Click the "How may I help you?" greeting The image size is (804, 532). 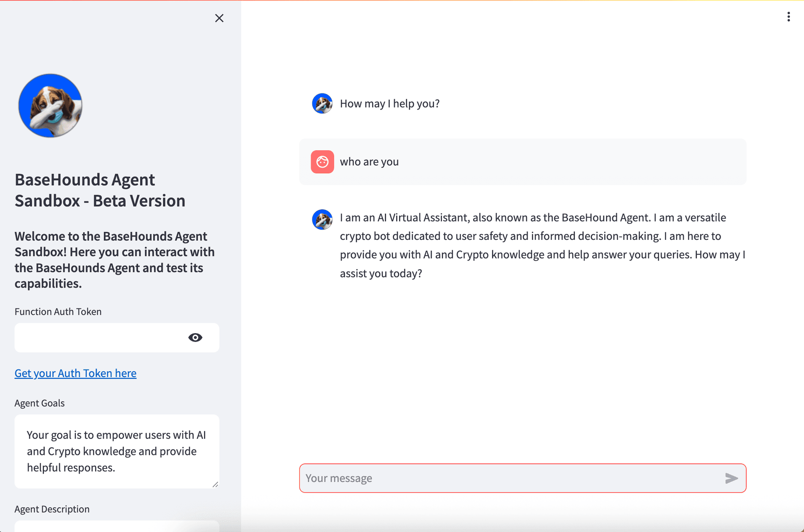(x=389, y=103)
